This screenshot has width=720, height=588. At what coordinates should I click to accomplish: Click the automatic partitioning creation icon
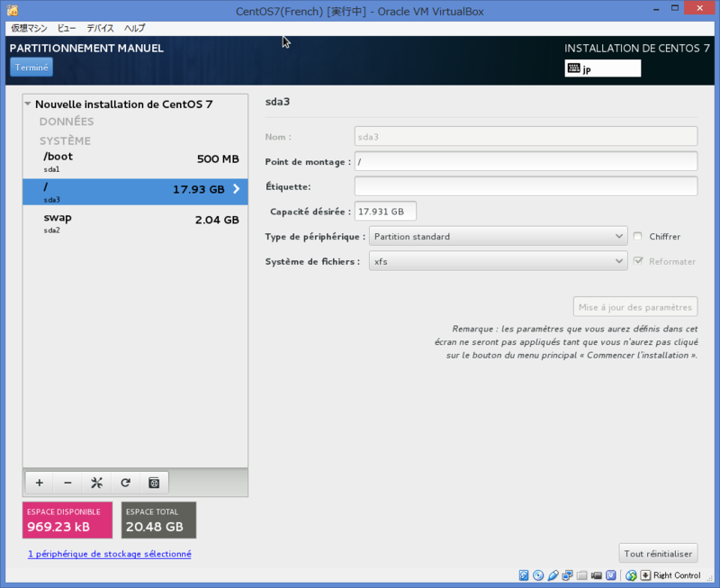pyautogui.click(x=154, y=483)
